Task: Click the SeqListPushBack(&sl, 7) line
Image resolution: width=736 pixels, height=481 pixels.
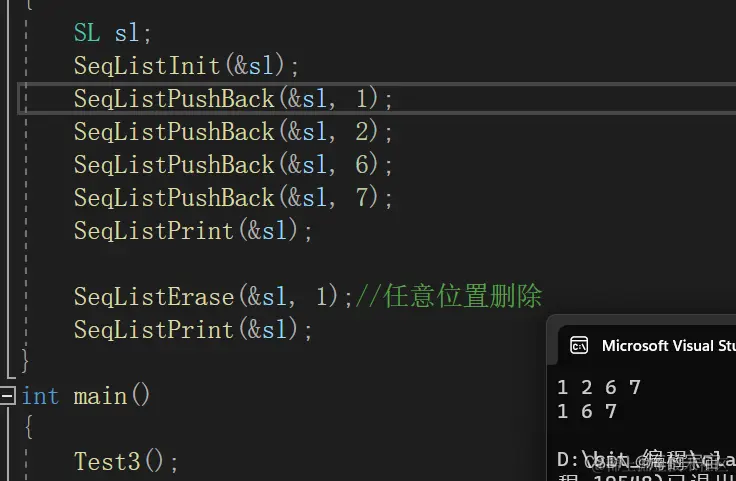Action: coord(233,198)
